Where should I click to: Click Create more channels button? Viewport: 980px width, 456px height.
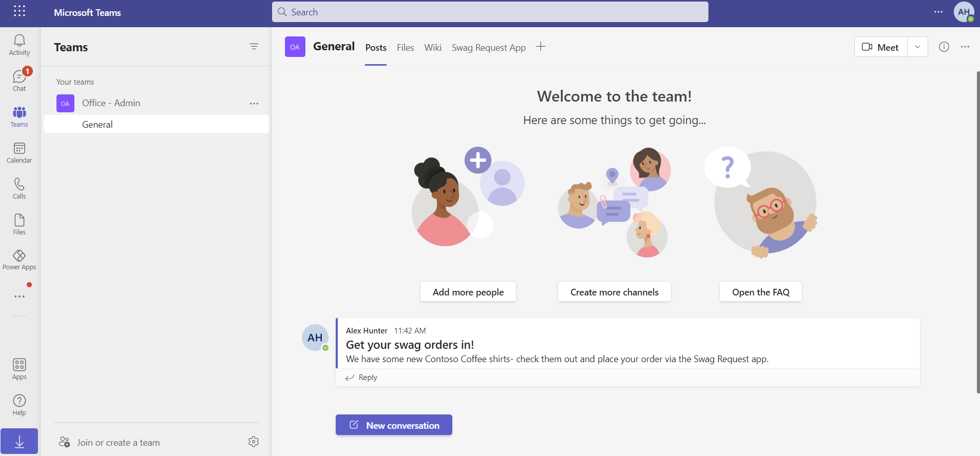(x=614, y=292)
